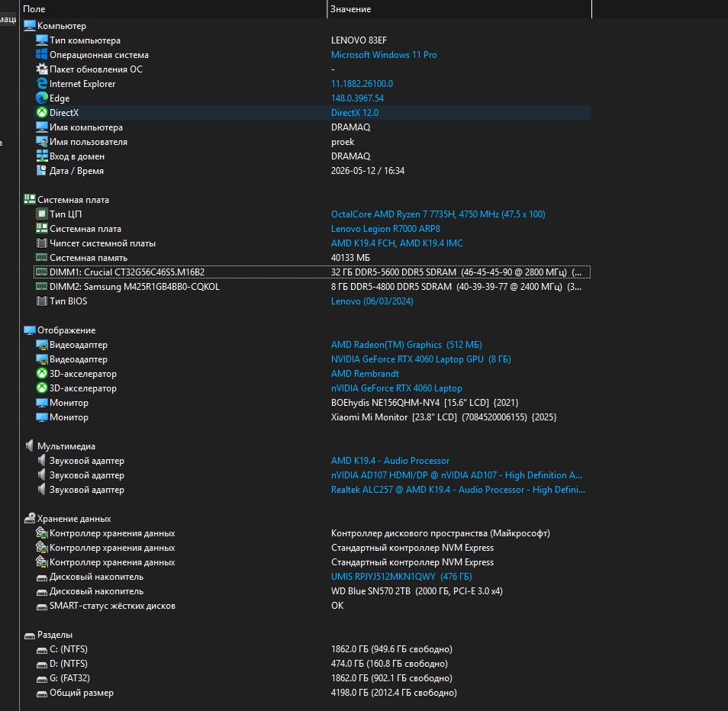Screen dimensions: 728x711
Task: Open the UMIS RPJYJ512MKN1QWY disk link
Action: [401, 577]
